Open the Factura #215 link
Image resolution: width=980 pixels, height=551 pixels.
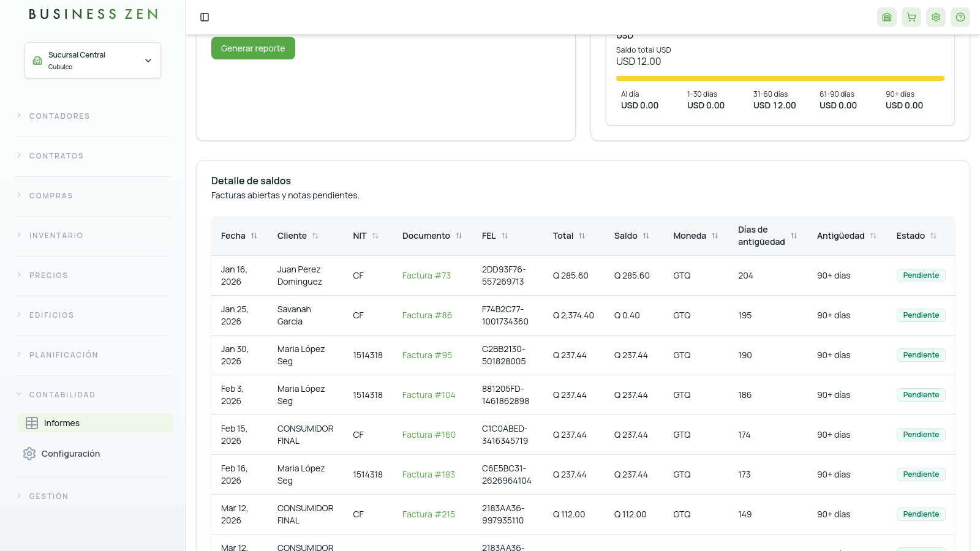(429, 514)
